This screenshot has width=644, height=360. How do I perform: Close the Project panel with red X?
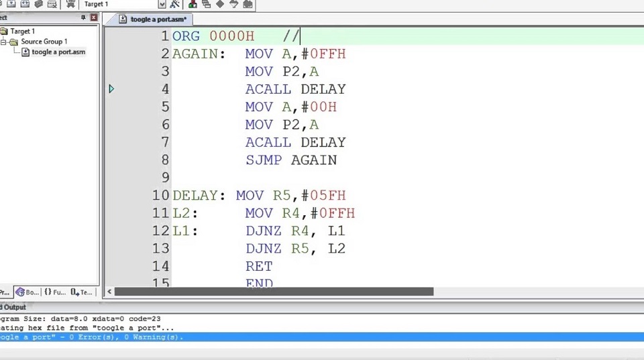93,17
